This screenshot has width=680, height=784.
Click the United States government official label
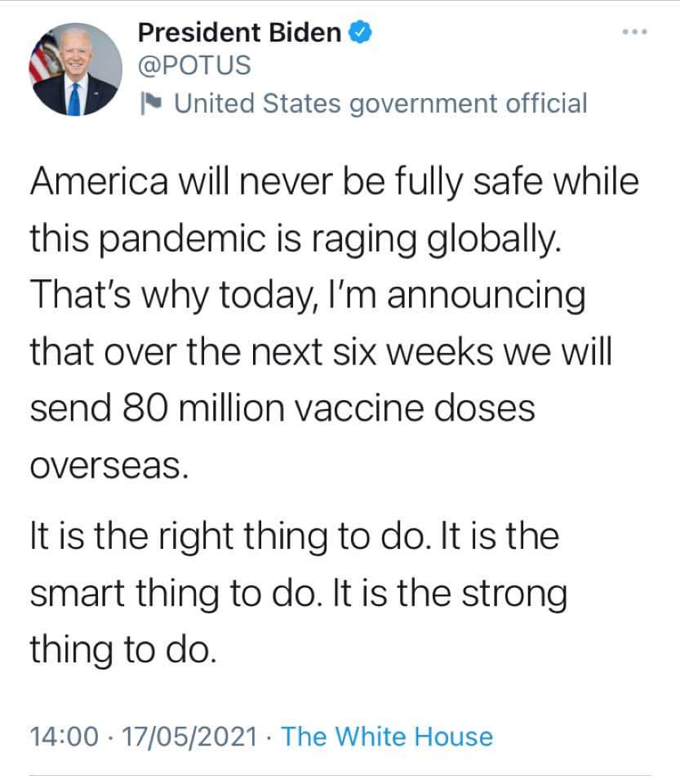(380, 104)
